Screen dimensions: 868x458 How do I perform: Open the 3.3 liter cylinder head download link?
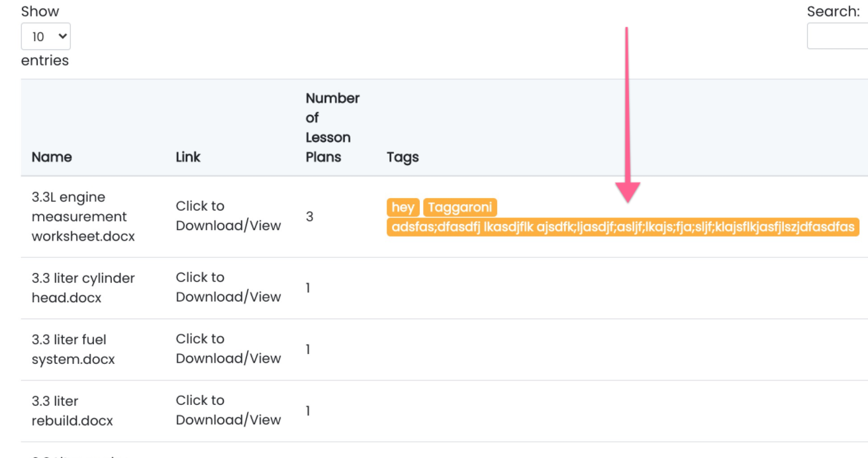(228, 287)
